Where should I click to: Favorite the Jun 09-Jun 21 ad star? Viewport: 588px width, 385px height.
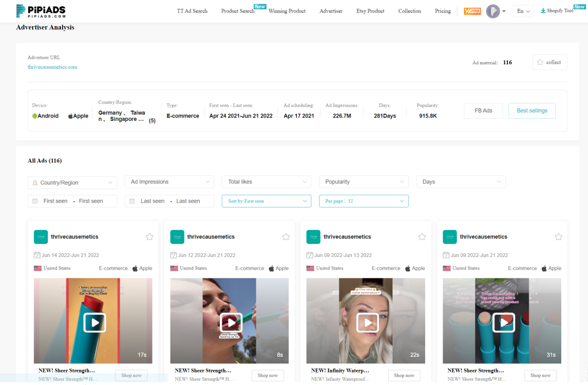tap(559, 237)
